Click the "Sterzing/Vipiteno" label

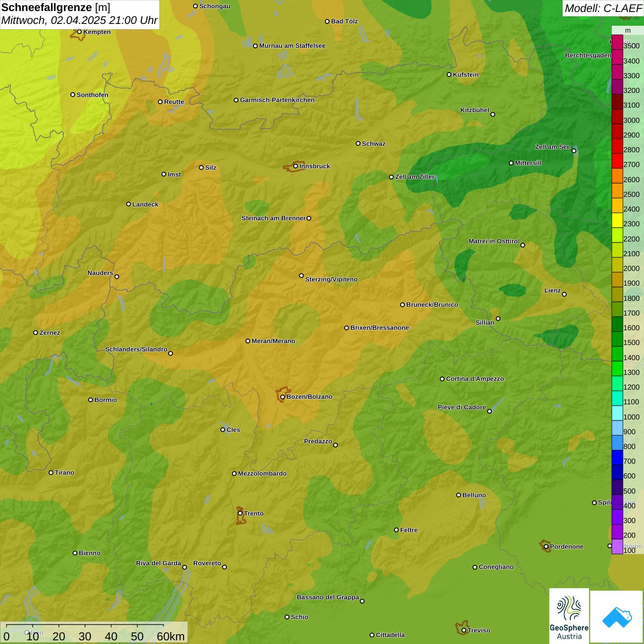tap(331, 279)
